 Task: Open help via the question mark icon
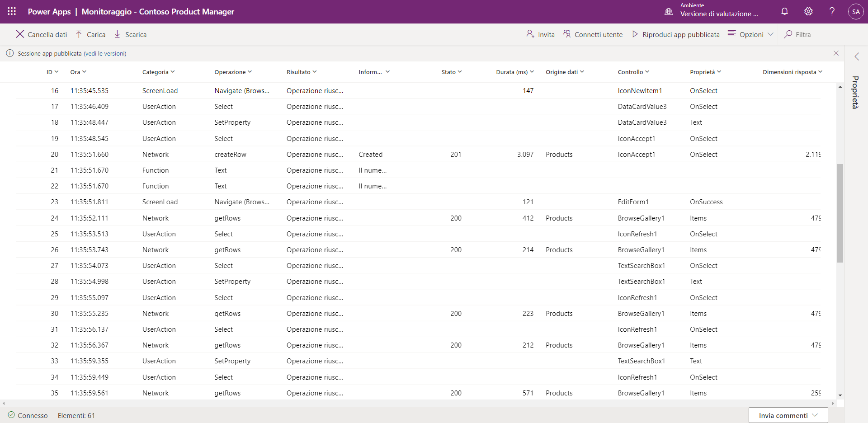coord(832,11)
